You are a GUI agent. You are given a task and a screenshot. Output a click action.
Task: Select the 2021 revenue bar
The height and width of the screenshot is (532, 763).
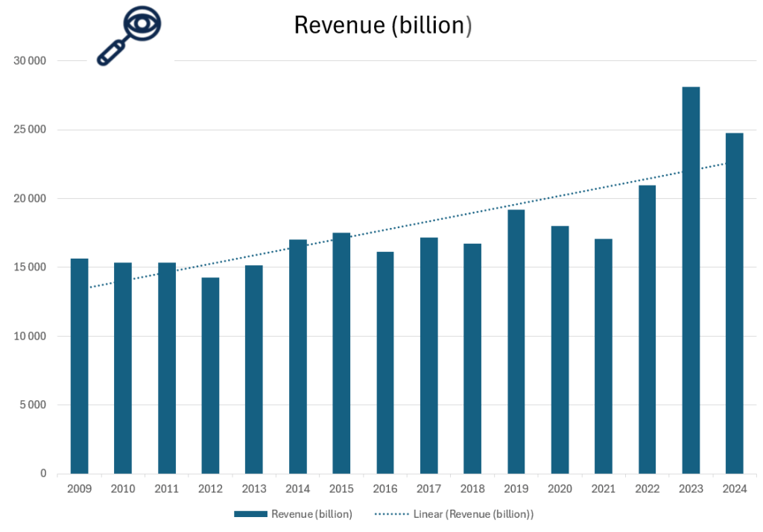point(603,355)
